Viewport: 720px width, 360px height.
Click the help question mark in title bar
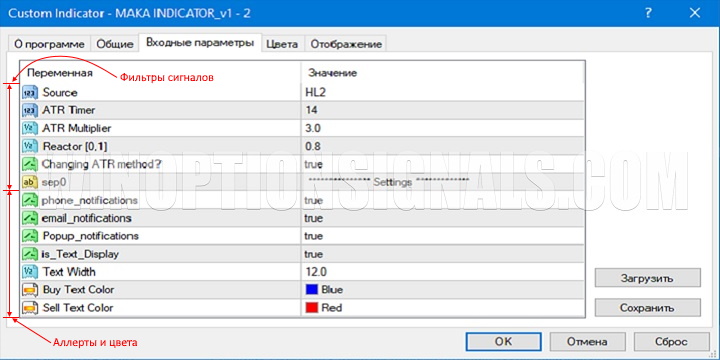coord(648,13)
